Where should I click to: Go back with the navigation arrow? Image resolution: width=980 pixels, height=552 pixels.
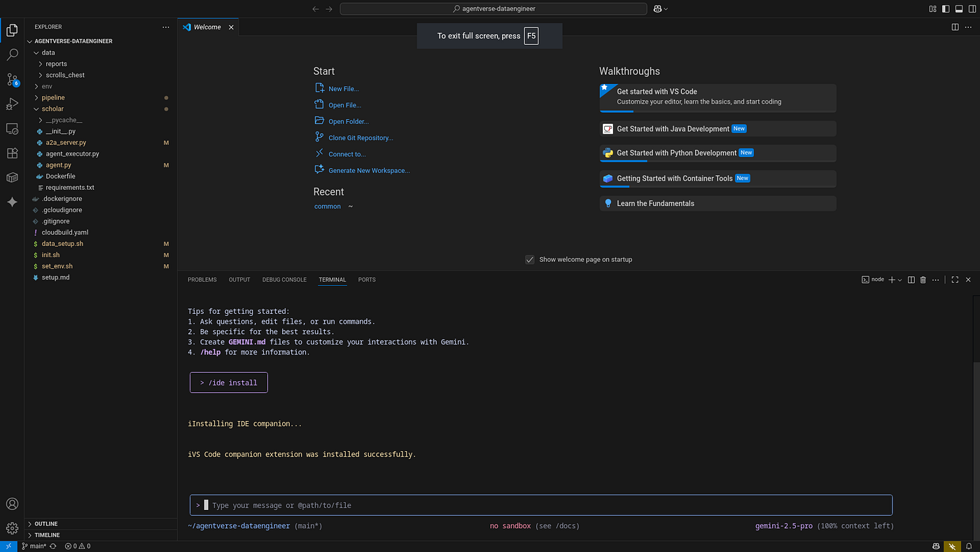[x=315, y=9]
